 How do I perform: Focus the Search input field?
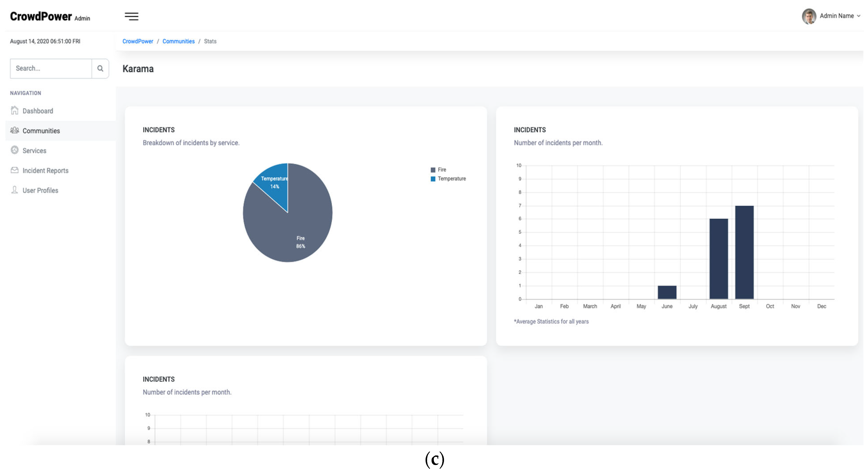pyautogui.click(x=50, y=68)
